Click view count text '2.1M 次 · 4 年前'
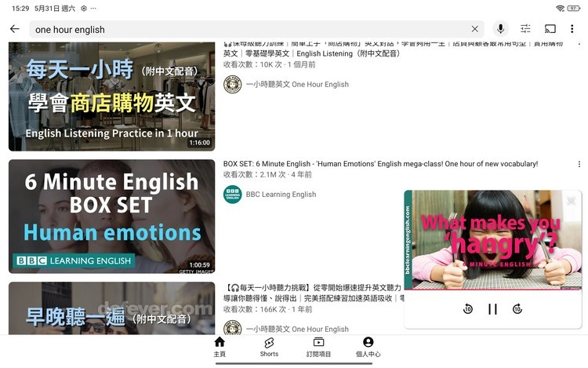 pyautogui.click(x=267, y=174)
